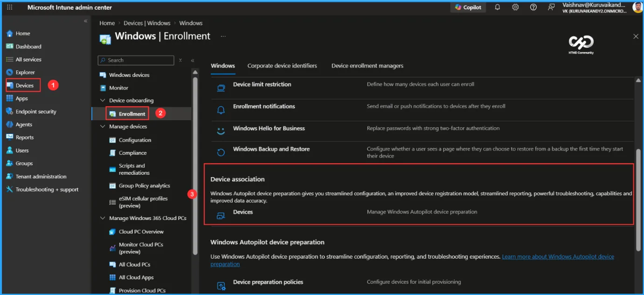Open Device preparation policies
Viewport: 644px width, 295px height.
[268, 282]
